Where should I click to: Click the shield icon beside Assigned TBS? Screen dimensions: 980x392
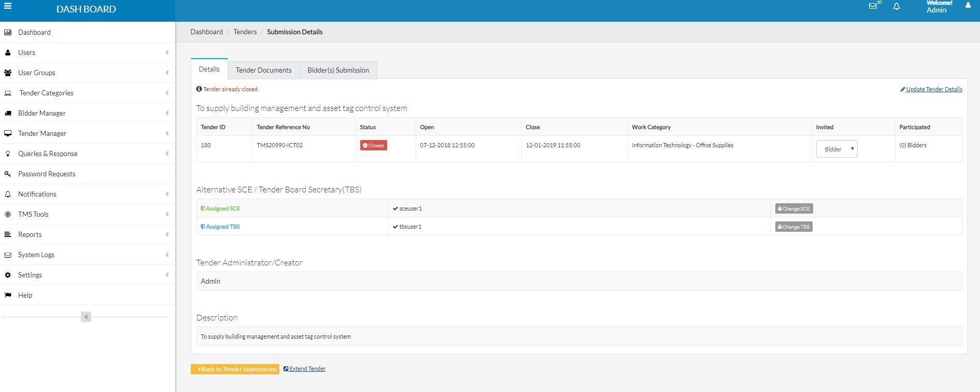pos(203,227)
